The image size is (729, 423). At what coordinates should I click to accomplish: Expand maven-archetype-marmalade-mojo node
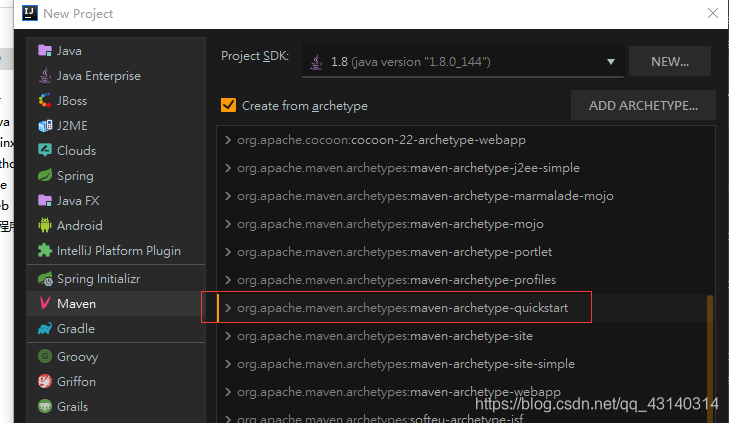point(228,196)
